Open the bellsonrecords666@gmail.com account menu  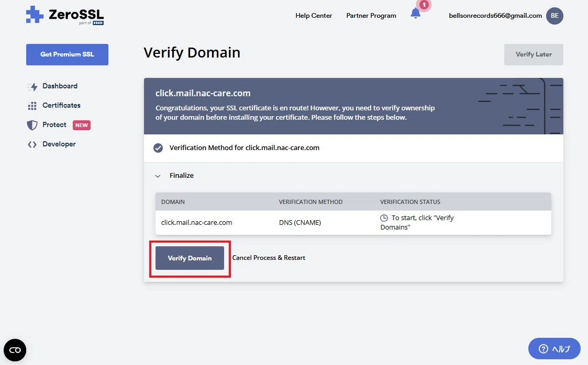pyautogui.click(x=495, y=16)
